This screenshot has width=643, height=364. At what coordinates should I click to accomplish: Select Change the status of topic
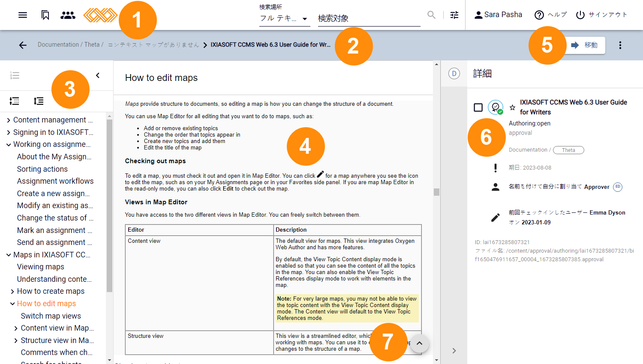[x=55, y=218]
